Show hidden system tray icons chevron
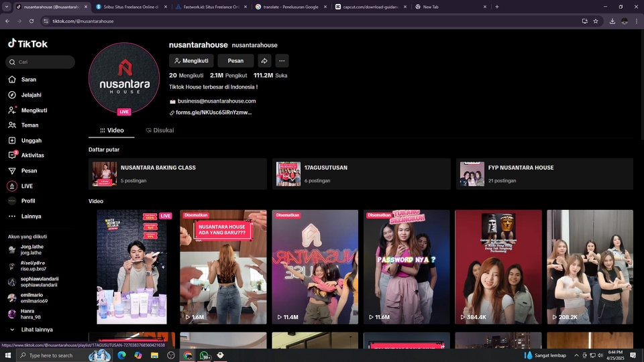This screenshot has width=644, height=362. (x=576, y=355)
